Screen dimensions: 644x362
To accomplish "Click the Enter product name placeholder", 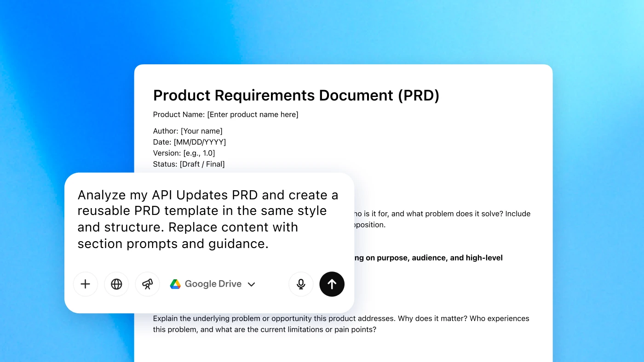I will coord(253,114).
